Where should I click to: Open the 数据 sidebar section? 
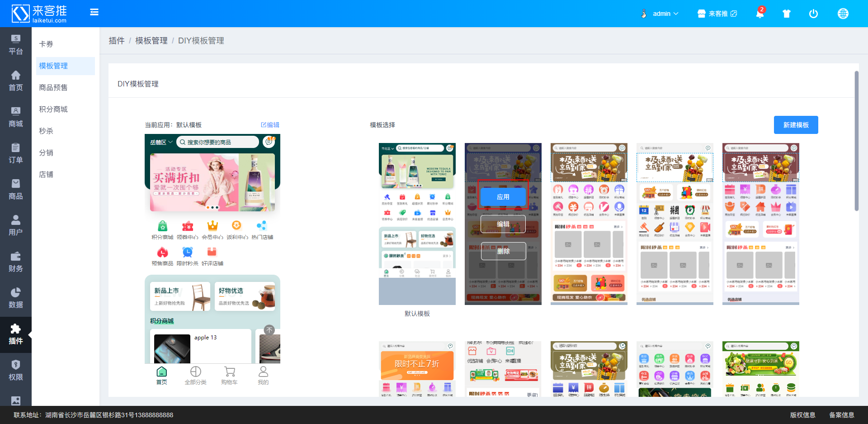16,298
